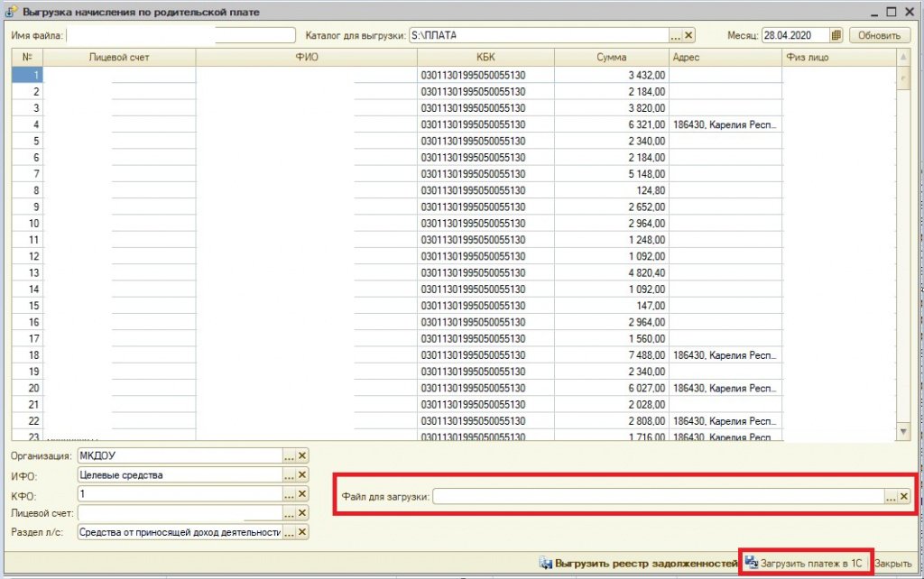Browse for Каталог для выгрузки folder

pos(675,35)
